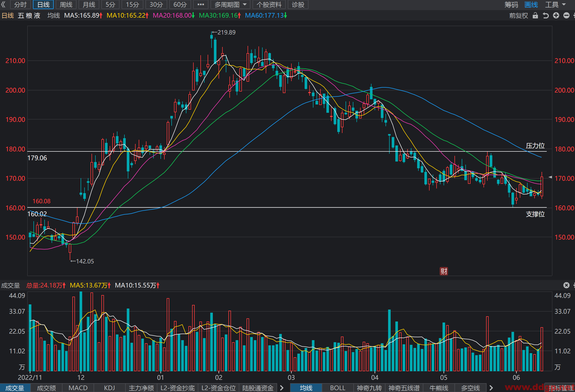
Task: Zoom out with the minus icon
Action: (x=566, y=16)
